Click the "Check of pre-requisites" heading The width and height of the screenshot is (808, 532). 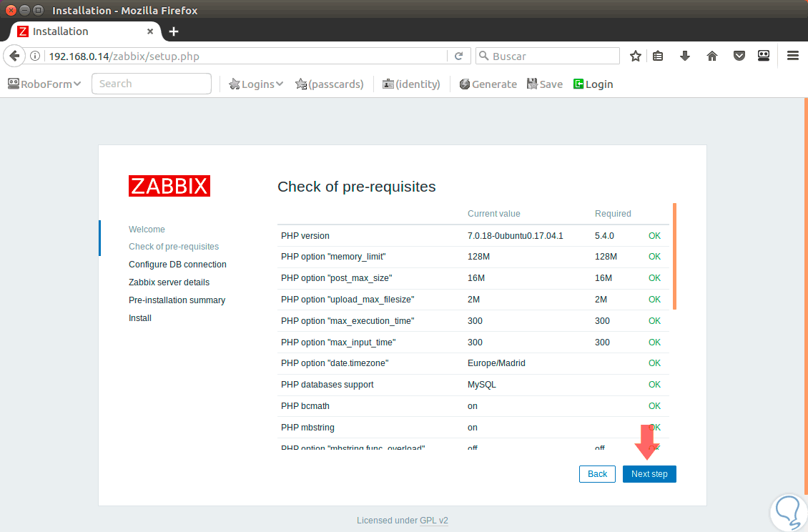(357, 187)
